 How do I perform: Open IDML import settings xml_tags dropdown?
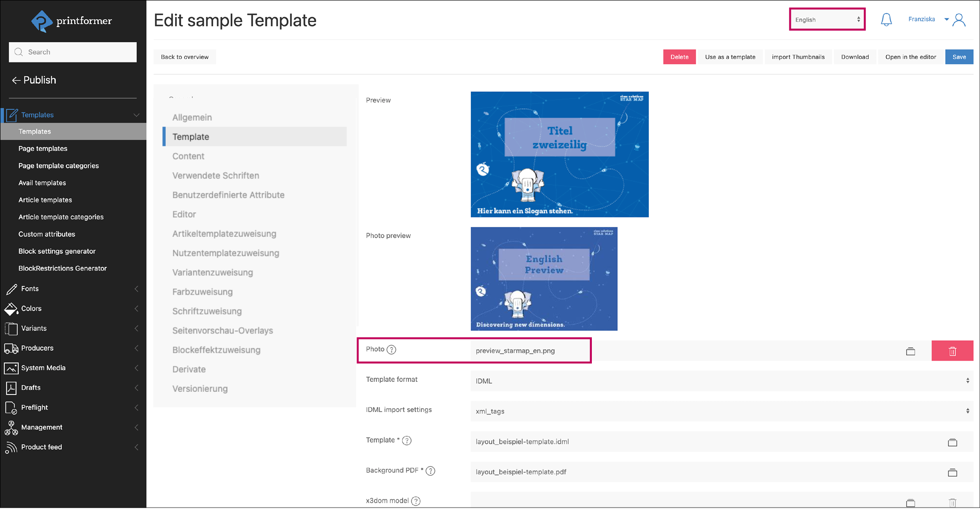[721, 411]
